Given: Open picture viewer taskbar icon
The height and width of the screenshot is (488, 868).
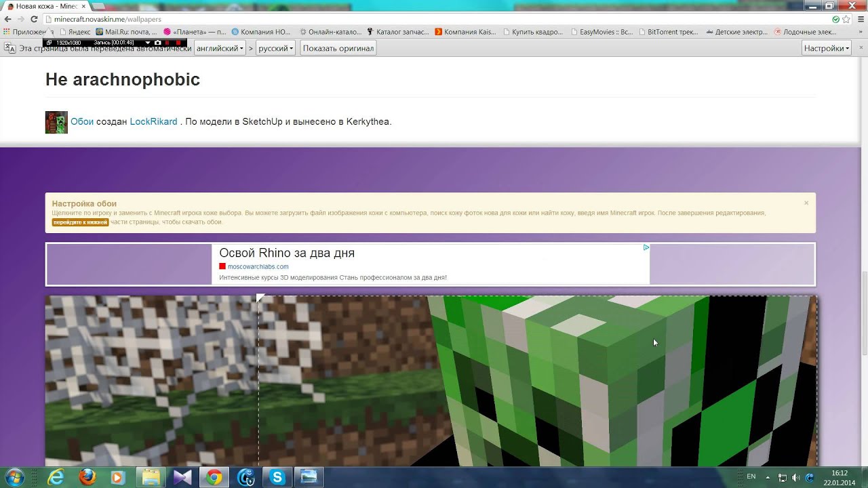Looking at the screenshot, I should coord(309,477).
